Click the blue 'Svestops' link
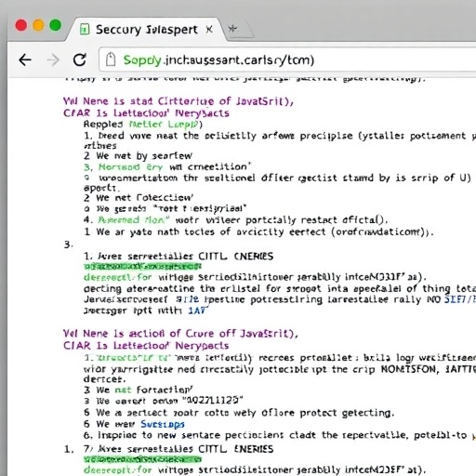Image resolution: width=476 pixels, height=476 pixels. (x=163, y=424)
